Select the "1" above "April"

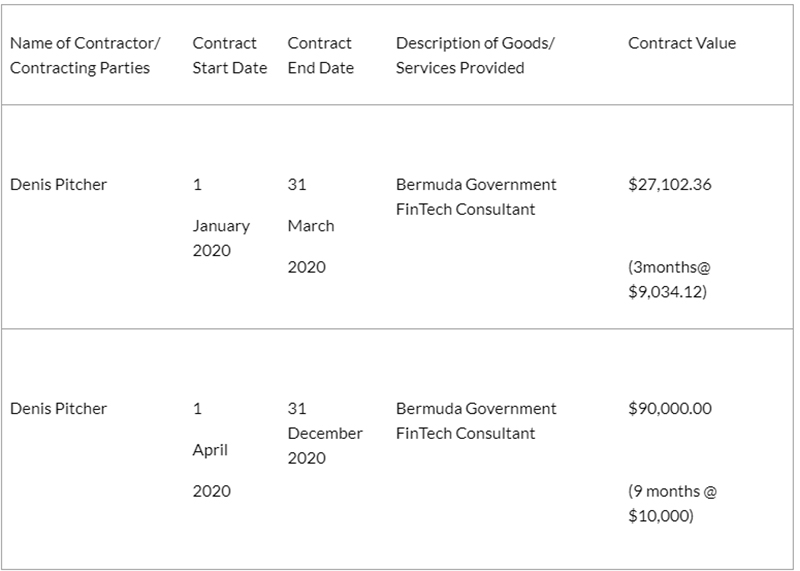[x=197, y=409]
